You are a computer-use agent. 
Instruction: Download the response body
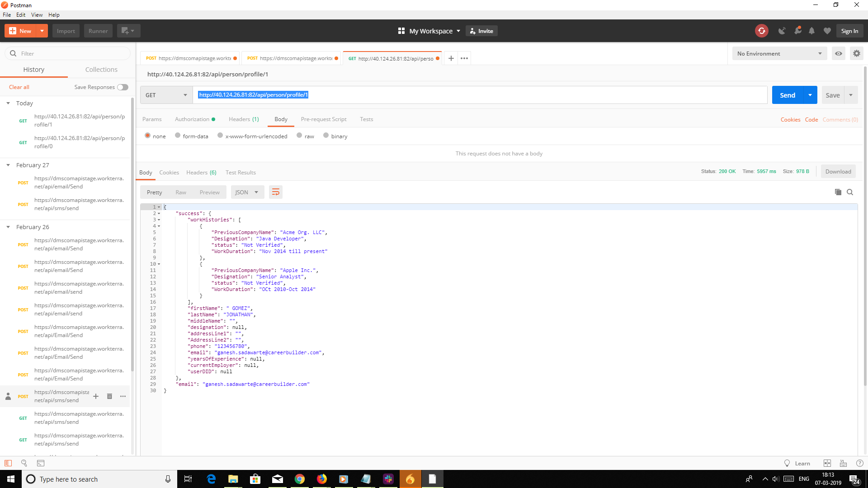(838, 171)
